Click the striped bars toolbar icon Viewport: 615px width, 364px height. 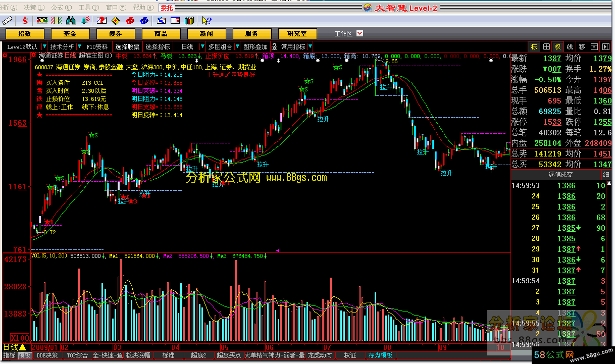[57, 21]
